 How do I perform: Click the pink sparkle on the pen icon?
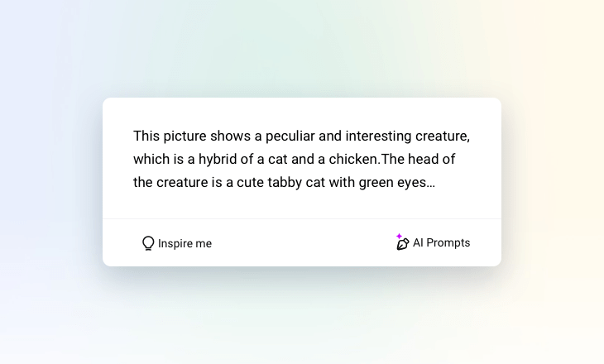(399, 237)
